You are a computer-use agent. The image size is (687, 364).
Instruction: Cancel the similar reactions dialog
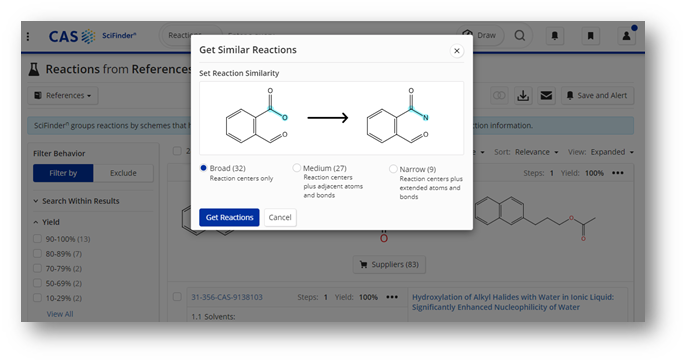point(280,217)
